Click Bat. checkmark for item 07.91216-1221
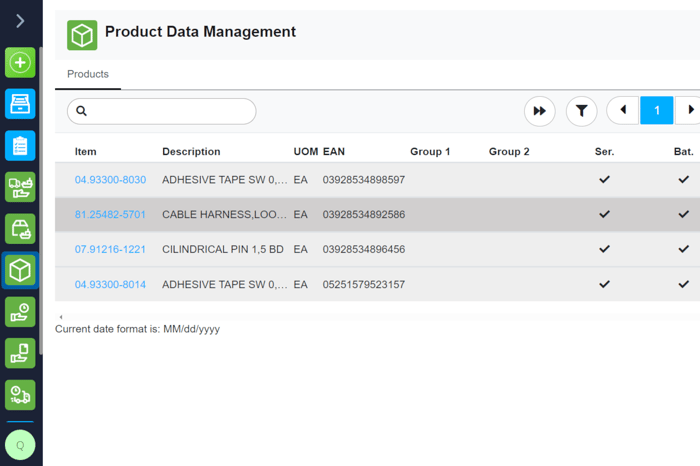 683,249
